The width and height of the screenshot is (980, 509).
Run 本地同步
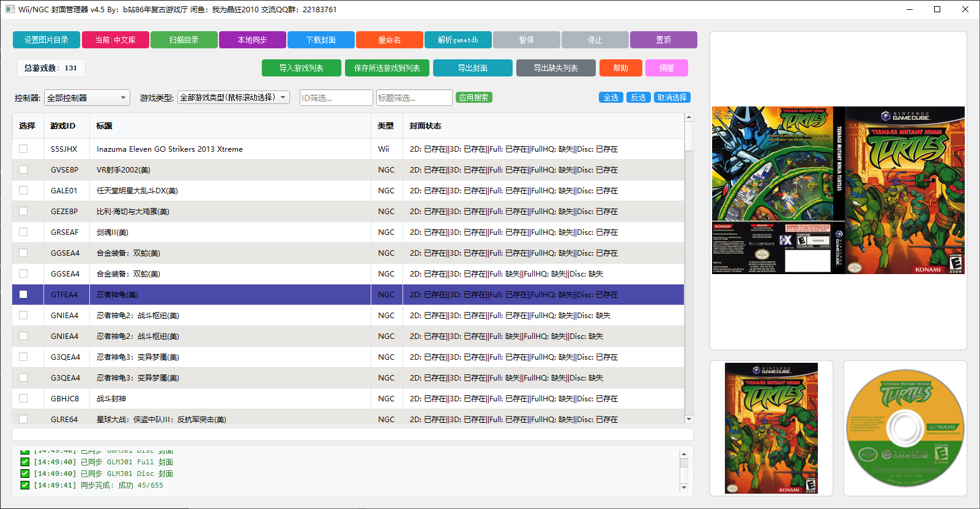point(253,40)
